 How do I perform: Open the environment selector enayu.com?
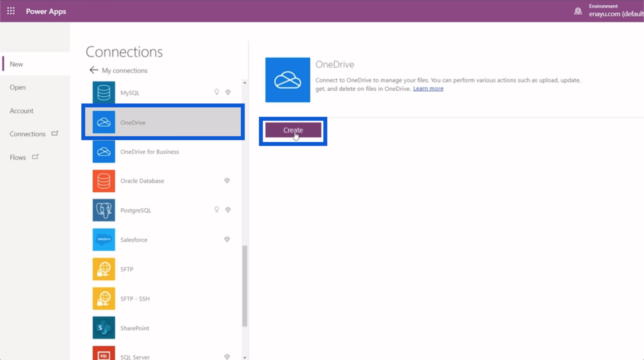[x=616, y=14]
